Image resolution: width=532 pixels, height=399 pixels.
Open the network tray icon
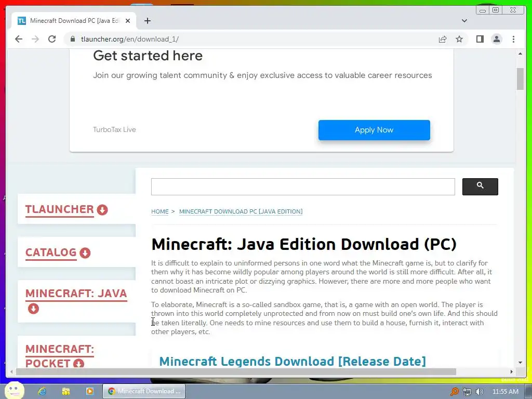click(x=467, y=392)
